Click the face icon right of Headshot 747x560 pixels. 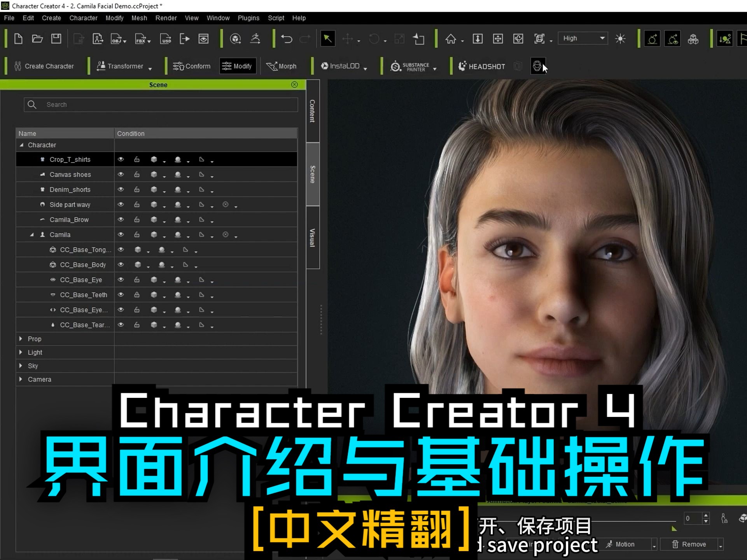(537, 66)
